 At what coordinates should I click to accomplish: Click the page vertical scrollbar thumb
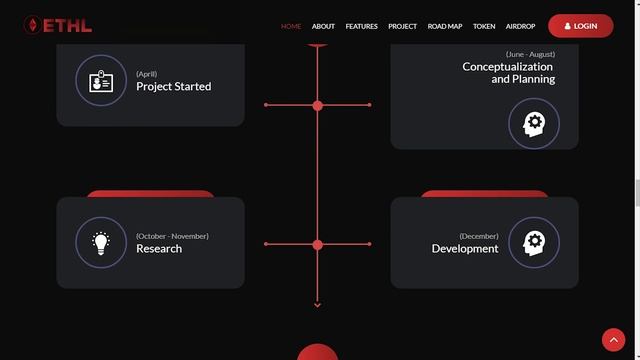[637, 193]
